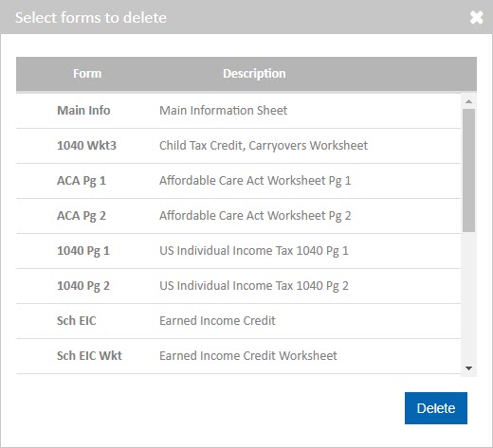
Task: Select Main Information Sheet description
Action: coord(223,111)
